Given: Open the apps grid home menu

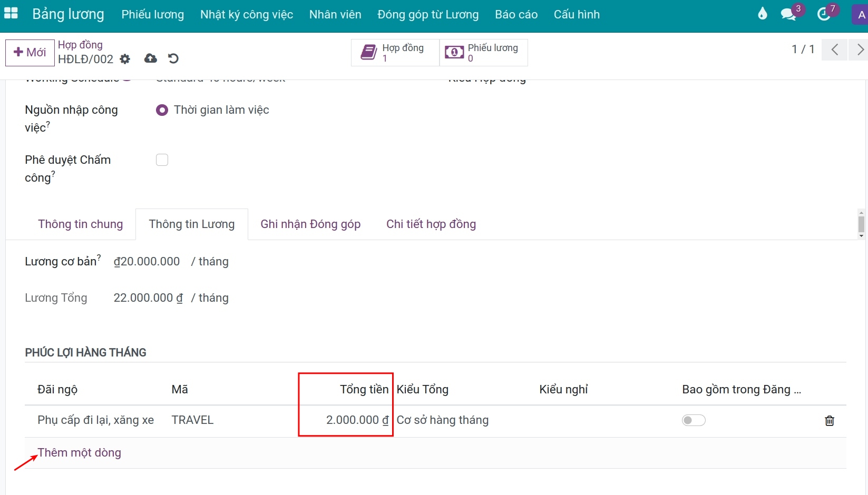Looking at the screenshot, I should point(11,14).
